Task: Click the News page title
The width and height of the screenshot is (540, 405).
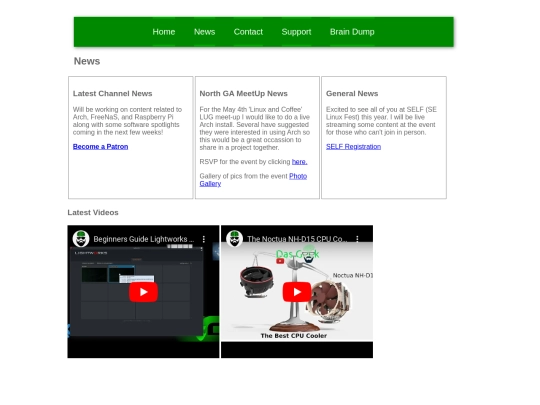Action: [87, 61]
